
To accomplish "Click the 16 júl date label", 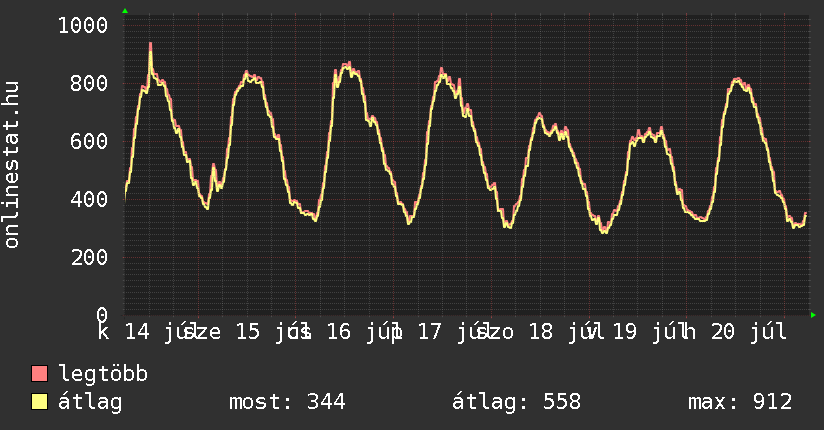I will click(364, 332).
